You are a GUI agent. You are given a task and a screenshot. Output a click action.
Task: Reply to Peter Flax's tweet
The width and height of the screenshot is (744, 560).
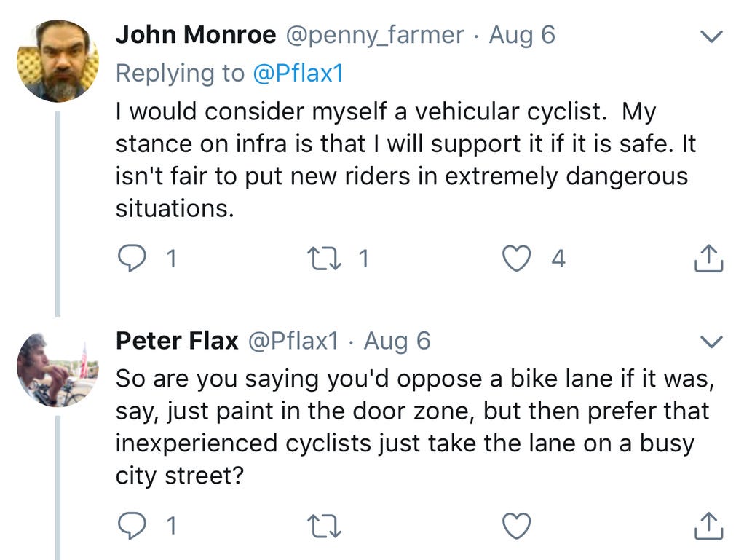132,526
